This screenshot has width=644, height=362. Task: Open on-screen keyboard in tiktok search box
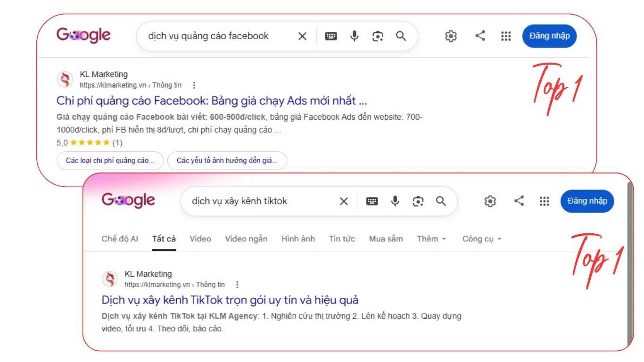[x=372, y=201]
